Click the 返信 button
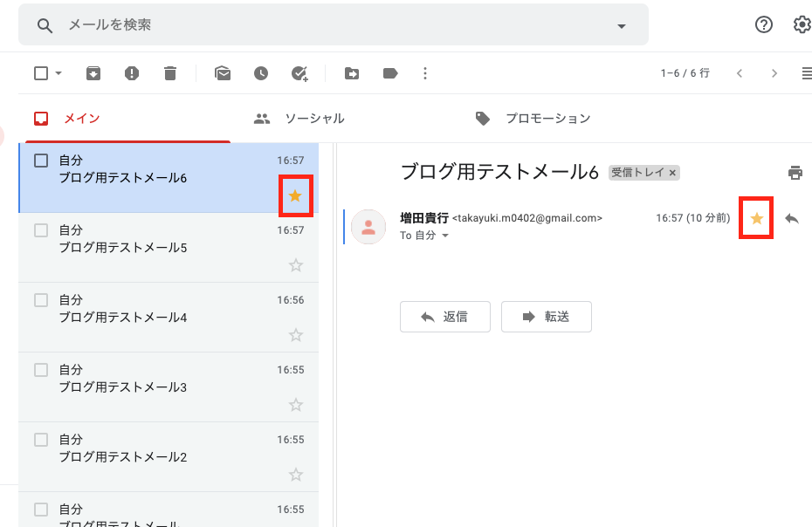Image resolution: width=812 pixels, height=527 pixels. (444, 317)
